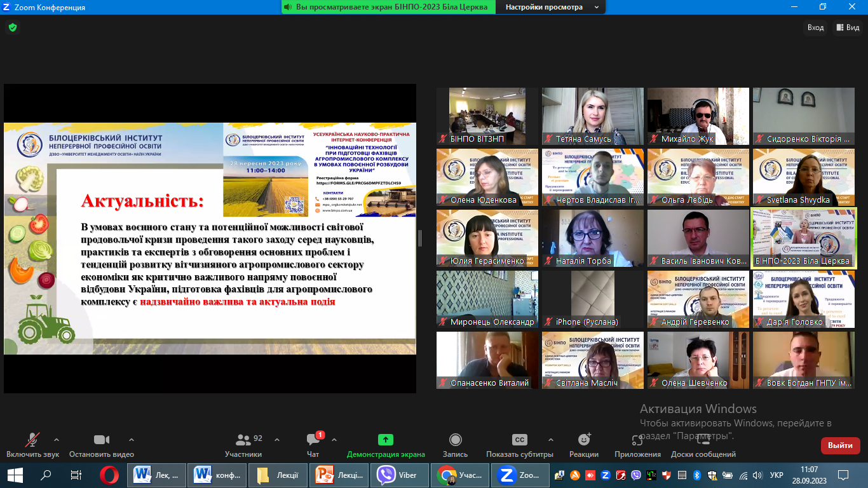Open the Приложения apps icon
The width and height of the screenshot is (868, 488).
tap(637, 440)
